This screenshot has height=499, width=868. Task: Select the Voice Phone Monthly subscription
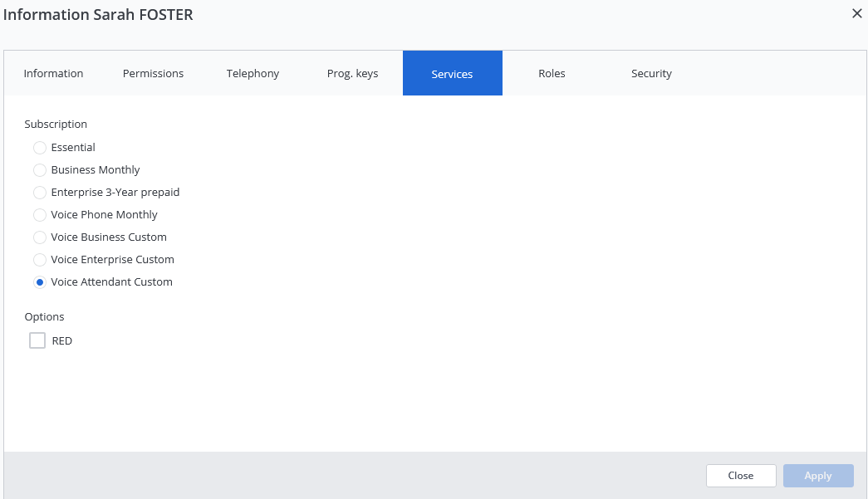point(40,215)
